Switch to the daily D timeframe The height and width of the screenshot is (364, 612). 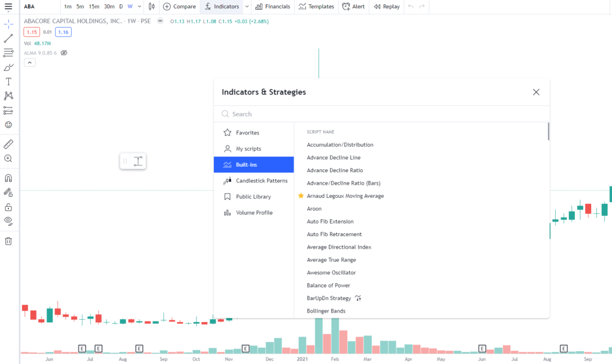point(121,7)
